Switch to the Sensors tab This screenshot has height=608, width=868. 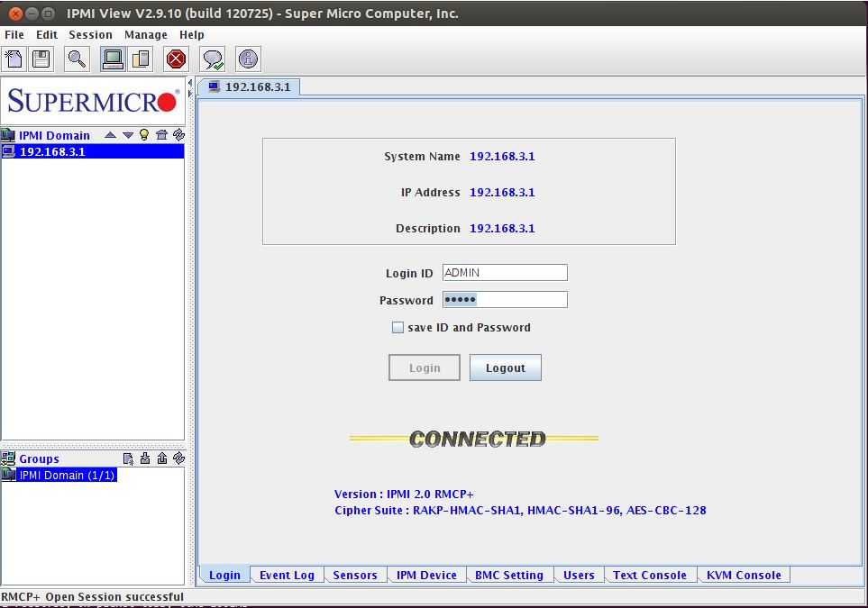(x=355, y=575)
